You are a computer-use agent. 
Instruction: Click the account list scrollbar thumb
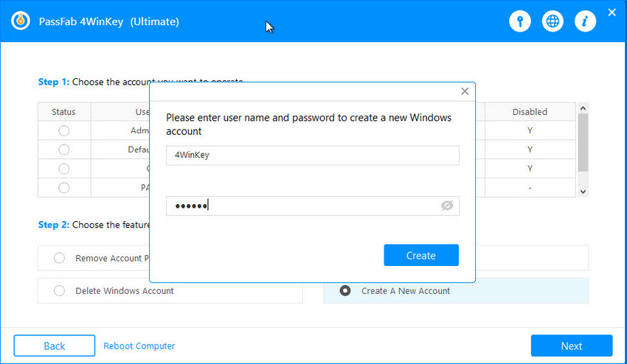(583, 143)
